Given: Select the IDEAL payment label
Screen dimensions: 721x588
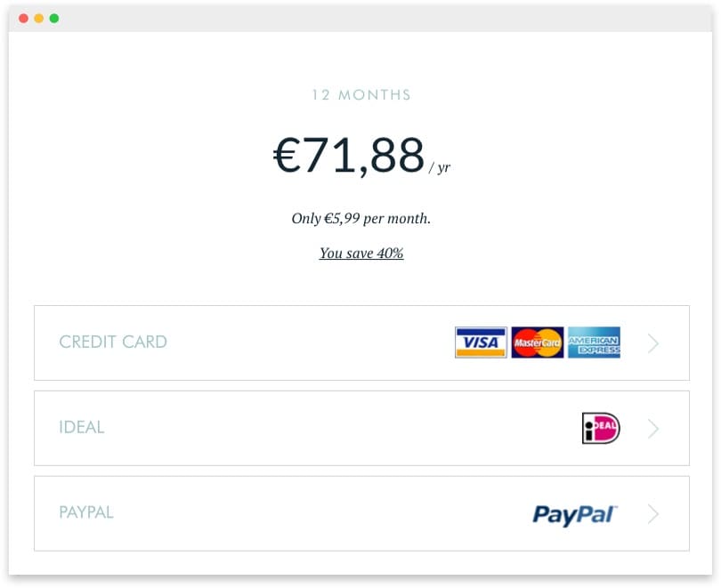Looking at the screenshot, I should tap(82, 427).
